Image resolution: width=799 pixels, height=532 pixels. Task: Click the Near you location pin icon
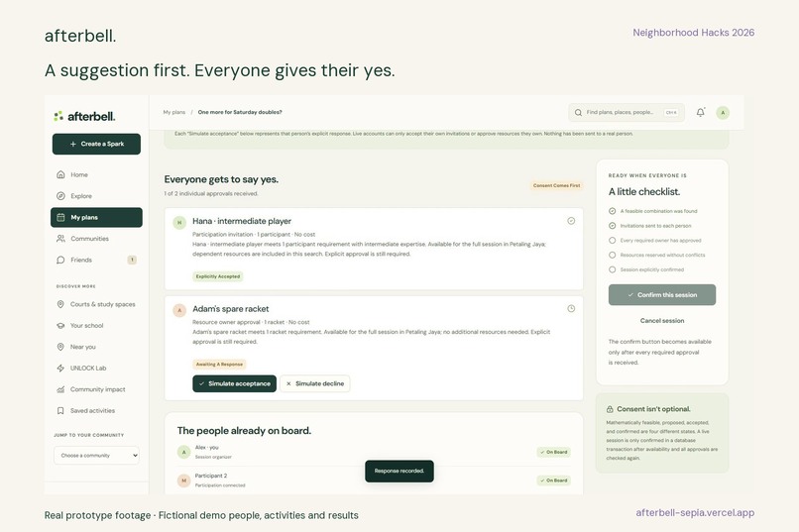(60, 347)
